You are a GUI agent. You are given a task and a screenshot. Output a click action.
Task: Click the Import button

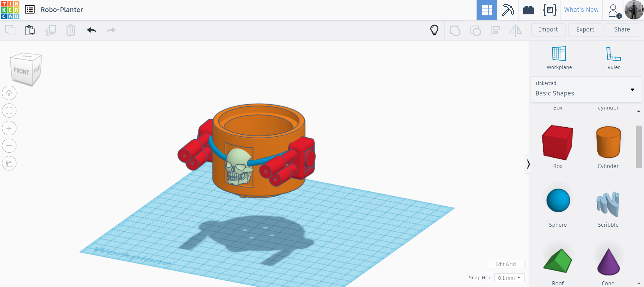click(548, 29)
